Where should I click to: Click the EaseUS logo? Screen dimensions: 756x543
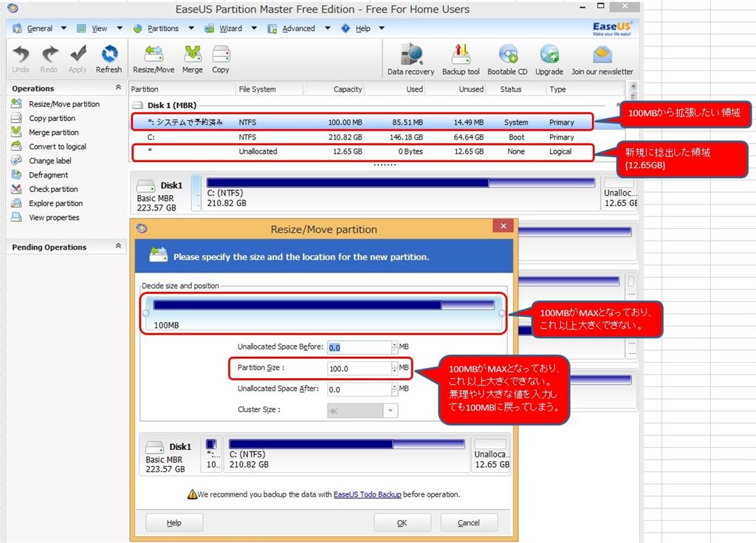pyautogui.click(x=612, y=28)
